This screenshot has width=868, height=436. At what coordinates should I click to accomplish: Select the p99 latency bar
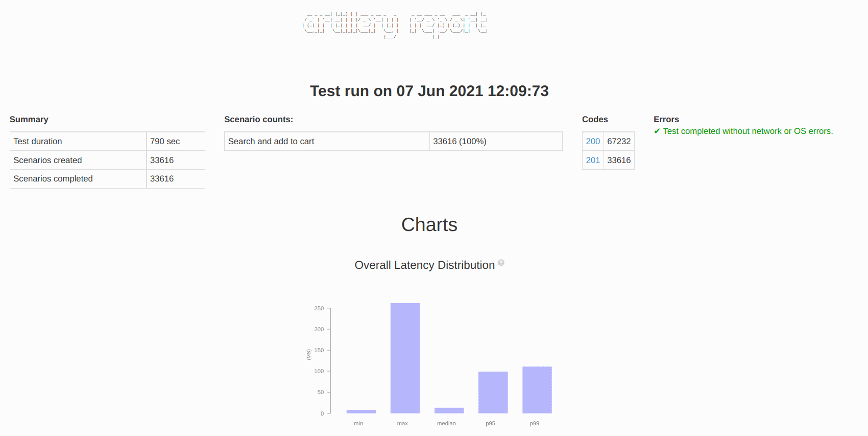pos(537,389)
